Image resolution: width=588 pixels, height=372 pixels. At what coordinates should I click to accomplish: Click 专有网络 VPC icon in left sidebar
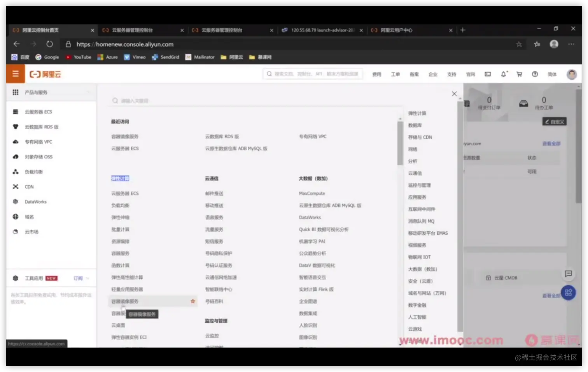16,142
